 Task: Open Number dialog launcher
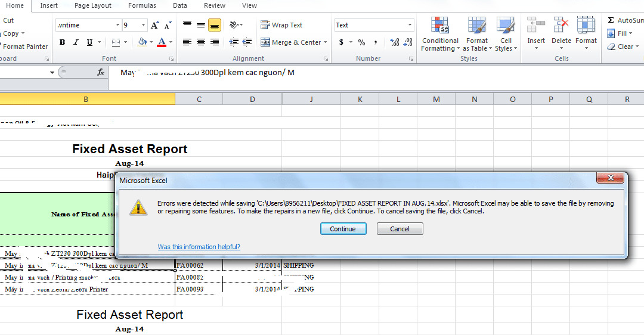(411, 58)
